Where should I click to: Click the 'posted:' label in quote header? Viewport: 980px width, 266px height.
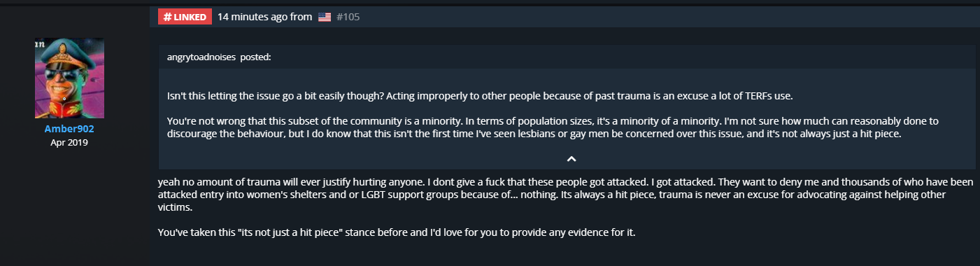click(255, 57)
